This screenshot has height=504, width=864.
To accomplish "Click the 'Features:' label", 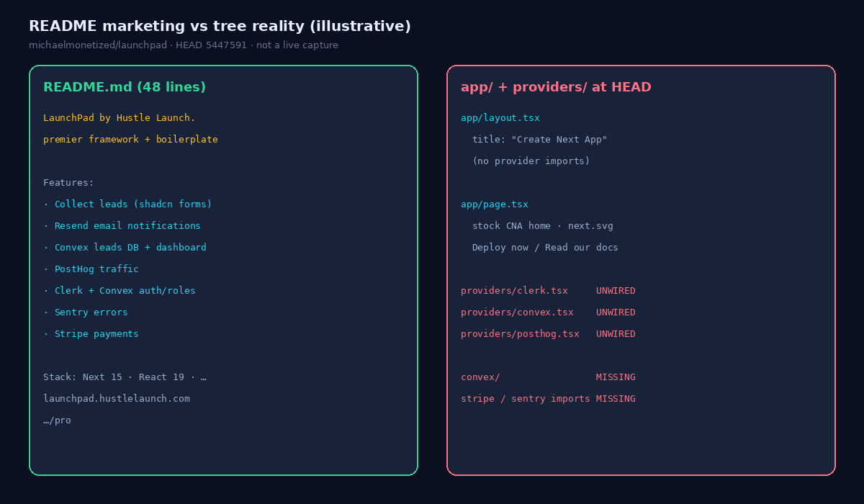I will pyautogui.click(x=68, y=183).
